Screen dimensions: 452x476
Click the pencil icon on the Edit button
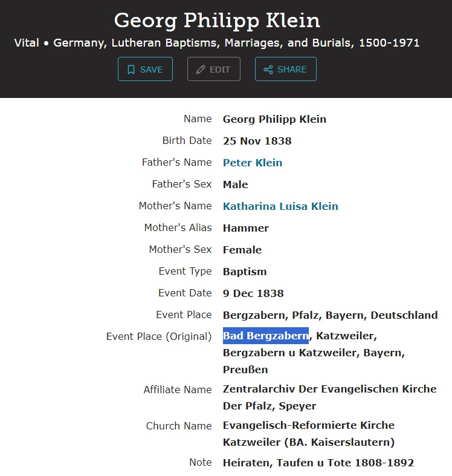coord(200,70)
